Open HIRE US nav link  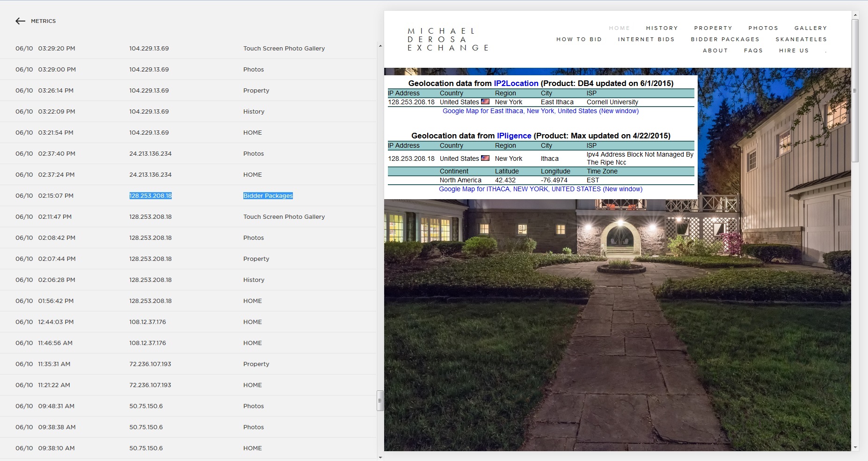click(x=794, y=50)
